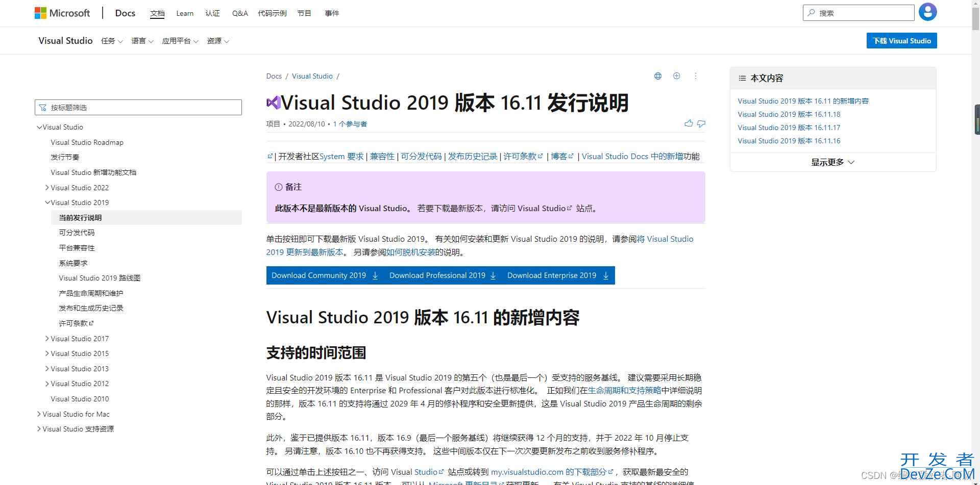980x485 pixels.
Task: Open the System 要求 link
Action: point(341,156)
